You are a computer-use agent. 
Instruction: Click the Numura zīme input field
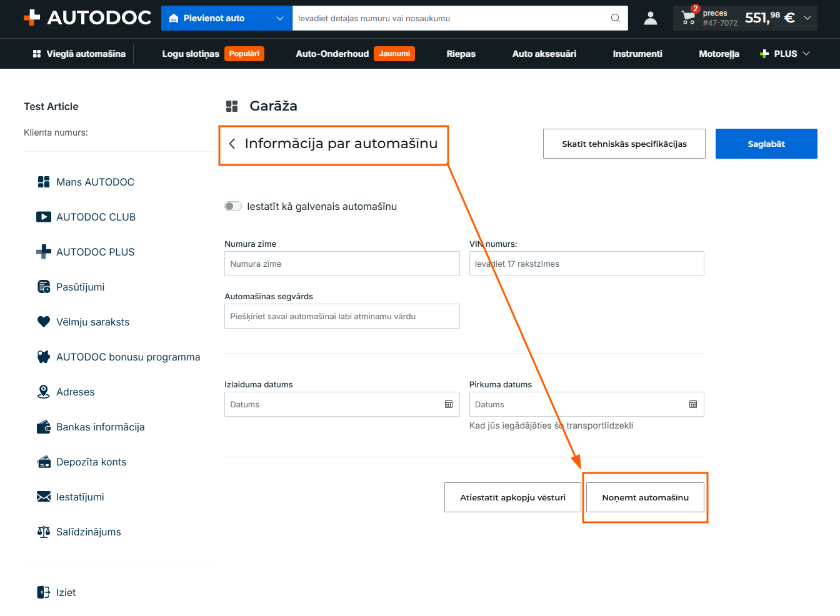[x=342, y=264]
